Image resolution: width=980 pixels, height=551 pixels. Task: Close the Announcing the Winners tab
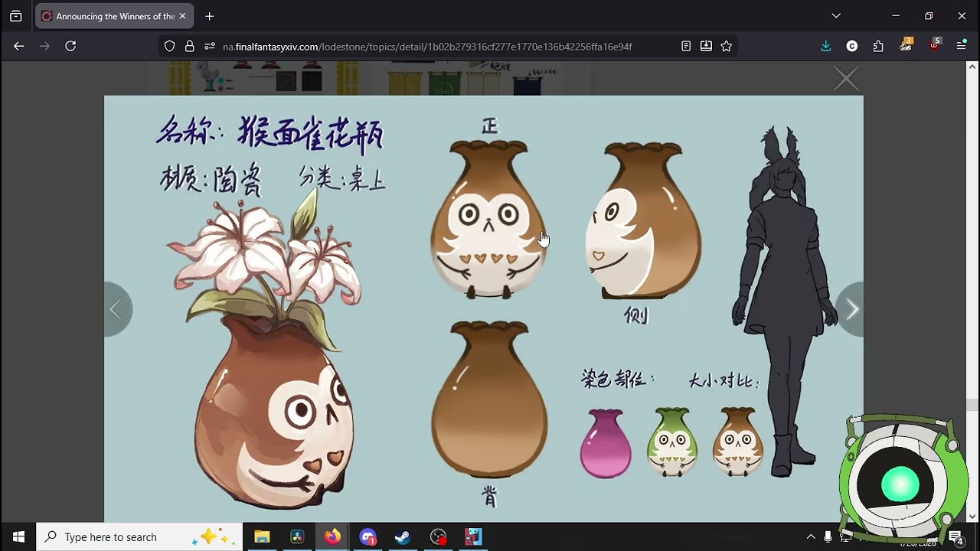coord(182,16)
